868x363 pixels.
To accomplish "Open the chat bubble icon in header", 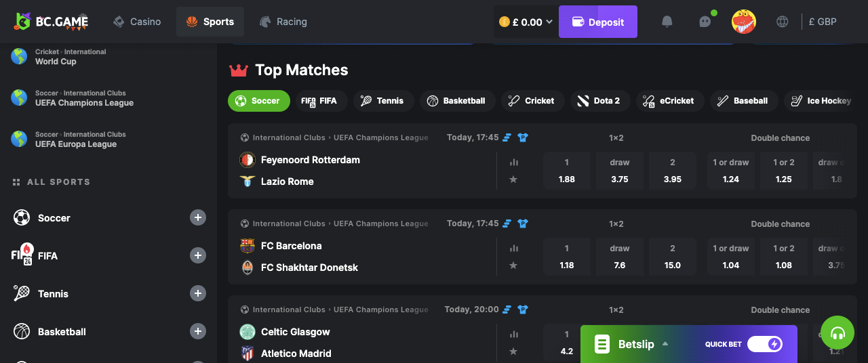I will (x=705, y=22).
